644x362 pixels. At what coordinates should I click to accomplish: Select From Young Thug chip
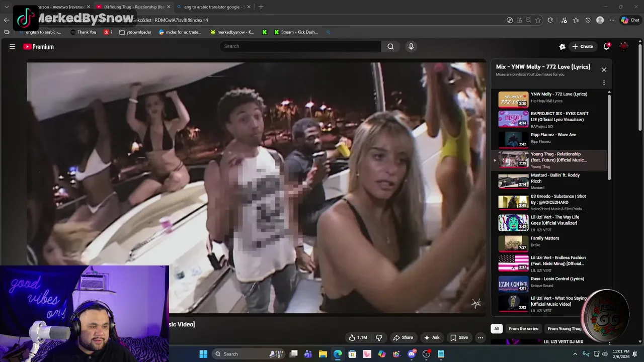565,329
